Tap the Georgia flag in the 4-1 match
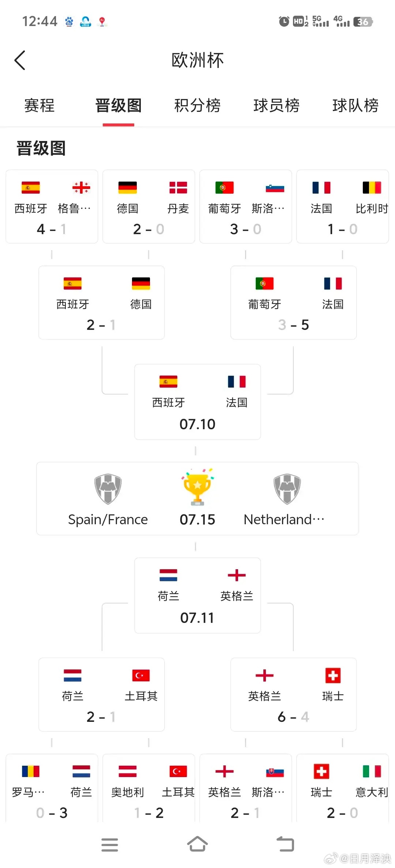Screen dimensions: 395x868 (81, 188)
